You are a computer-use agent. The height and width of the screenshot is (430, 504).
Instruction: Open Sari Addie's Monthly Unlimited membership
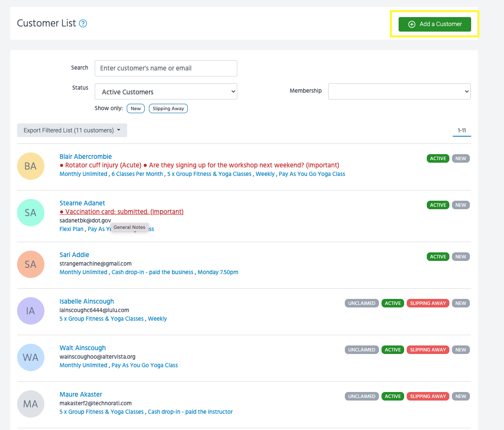click(x=83, y=272)
